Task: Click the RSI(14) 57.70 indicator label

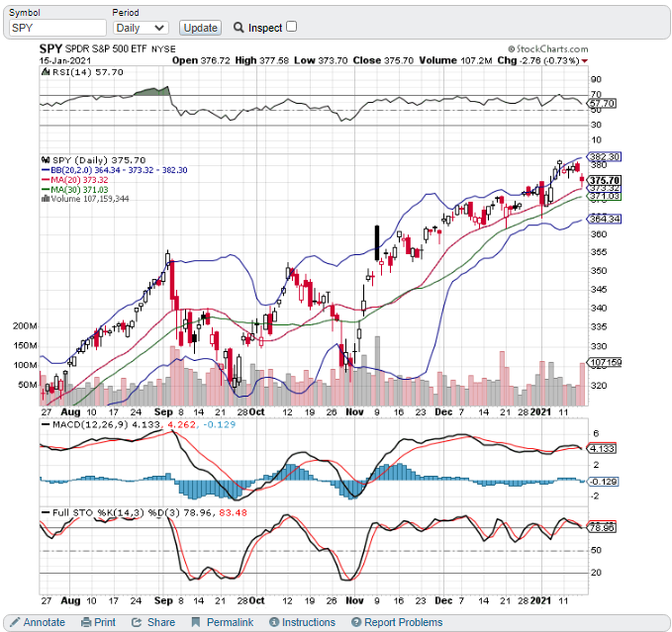Action: pyautogui.click(x=88, y=72)
